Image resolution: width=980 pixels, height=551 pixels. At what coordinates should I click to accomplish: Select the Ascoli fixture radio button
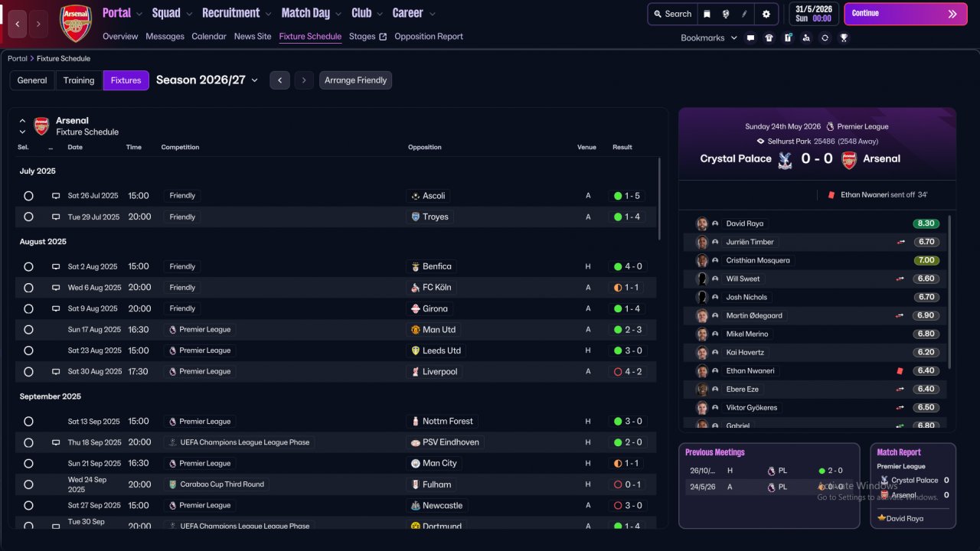pyautogui.click(x=28, y=196)
